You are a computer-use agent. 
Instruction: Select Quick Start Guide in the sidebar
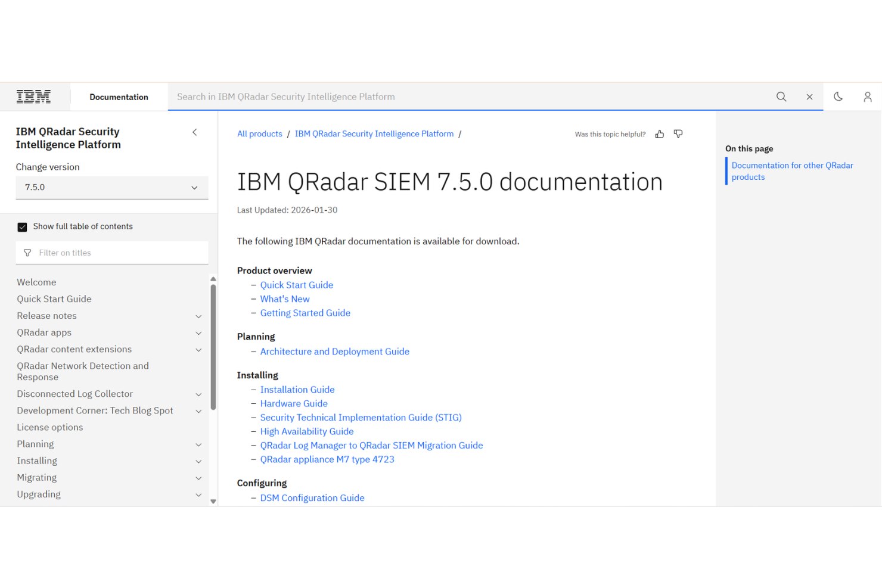coord(54,298)
